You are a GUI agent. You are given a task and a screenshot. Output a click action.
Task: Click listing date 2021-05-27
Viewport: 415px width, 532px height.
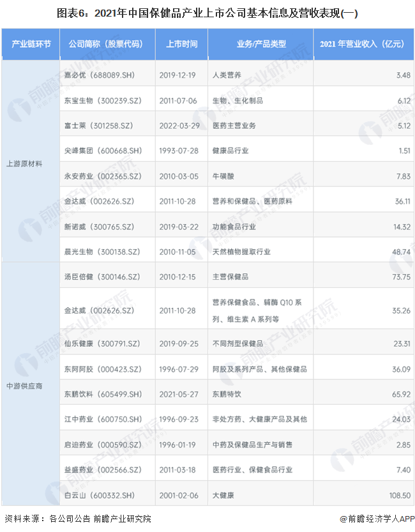tap(179, 394)
